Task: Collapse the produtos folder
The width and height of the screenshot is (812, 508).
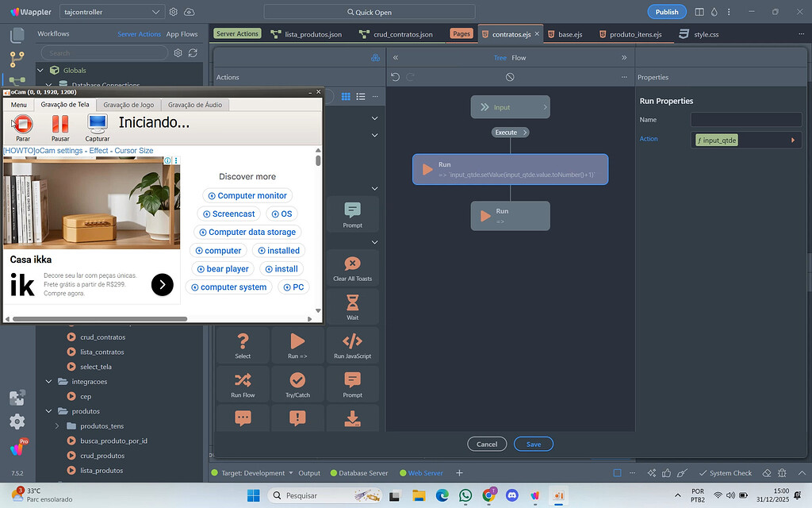Action: pos(48,411)
